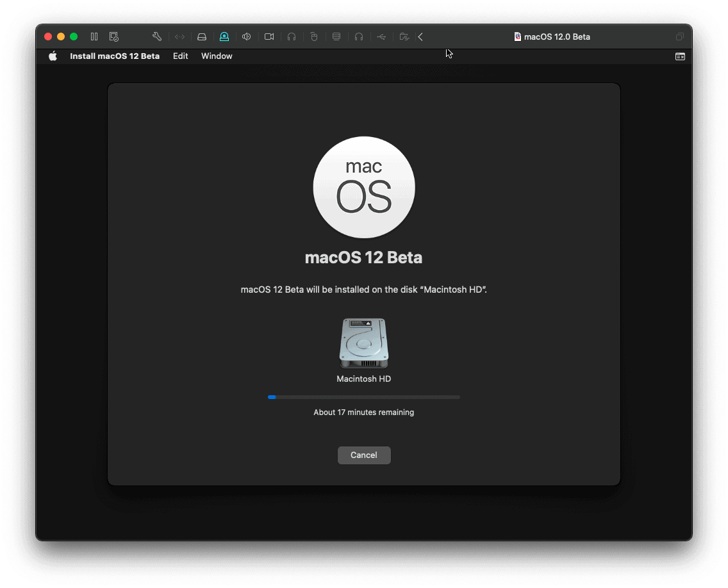The height and width of the screenshot is (588, 728).
Task: Click the "macOS 12 Beta" heading
Action: [363, 257]
